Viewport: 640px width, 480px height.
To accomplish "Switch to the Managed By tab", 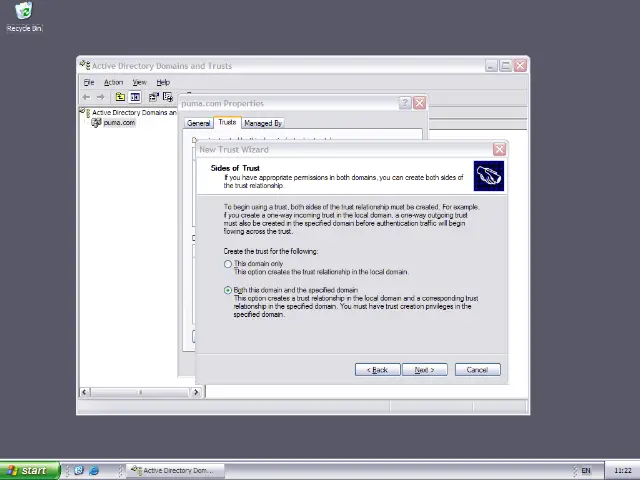I will coord(263,123).
